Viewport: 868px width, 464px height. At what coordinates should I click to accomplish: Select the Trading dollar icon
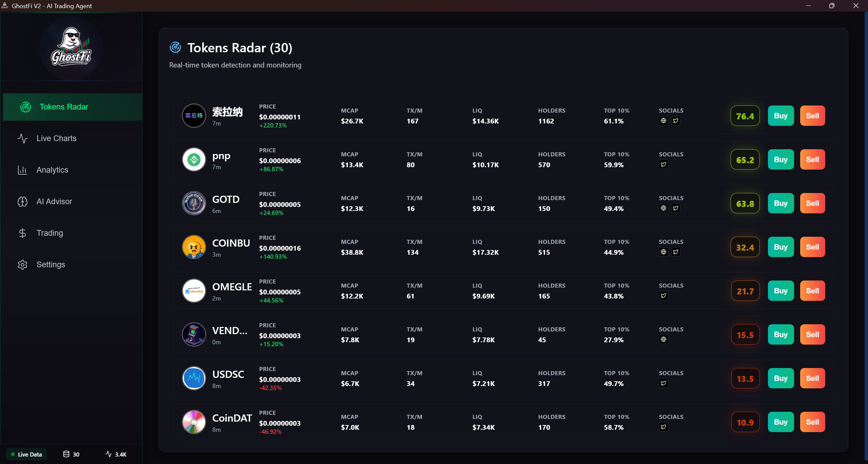point(22,233)
